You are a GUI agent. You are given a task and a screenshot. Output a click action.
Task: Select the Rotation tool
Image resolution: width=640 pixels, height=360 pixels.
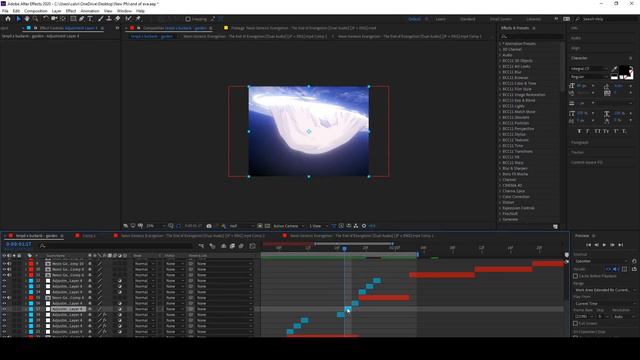[x=45, y=19]
